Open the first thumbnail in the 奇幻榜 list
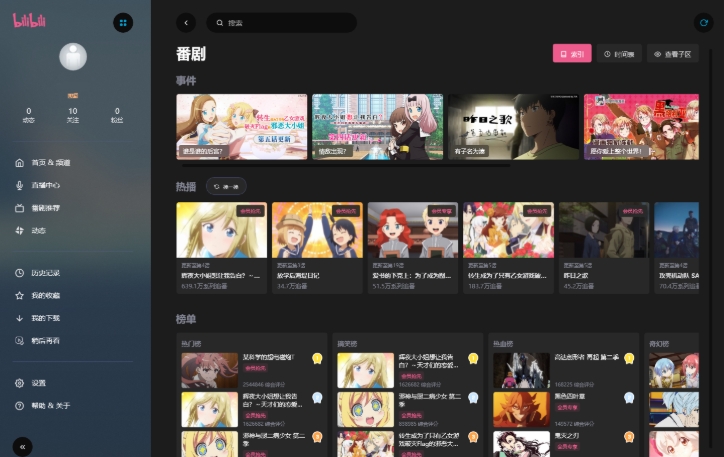This screenshot has height=457, width=724. [674, 370]
